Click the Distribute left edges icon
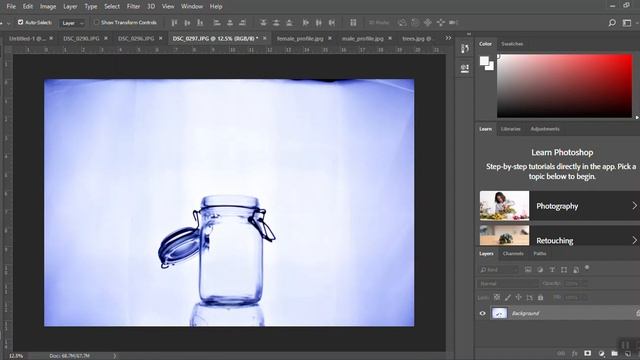Viewport: 640px width, 360px height. click(x=306, y=23)
